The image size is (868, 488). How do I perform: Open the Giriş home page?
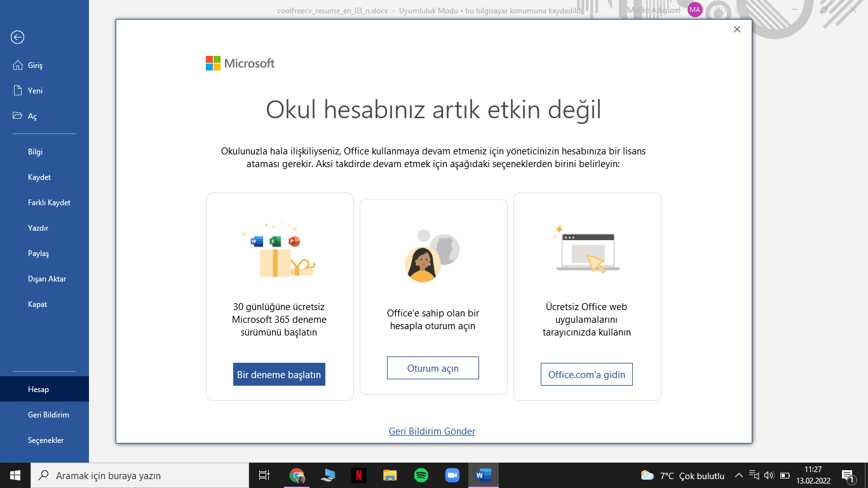tap(44, 65)
